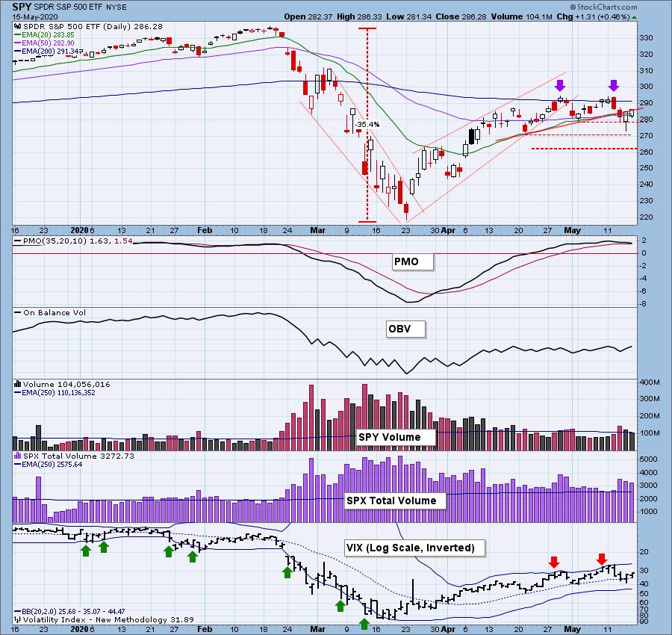Screen dimensions: 672x635
Task: Click the Feb label on top date axis
Action: click(x=205, y=230)
